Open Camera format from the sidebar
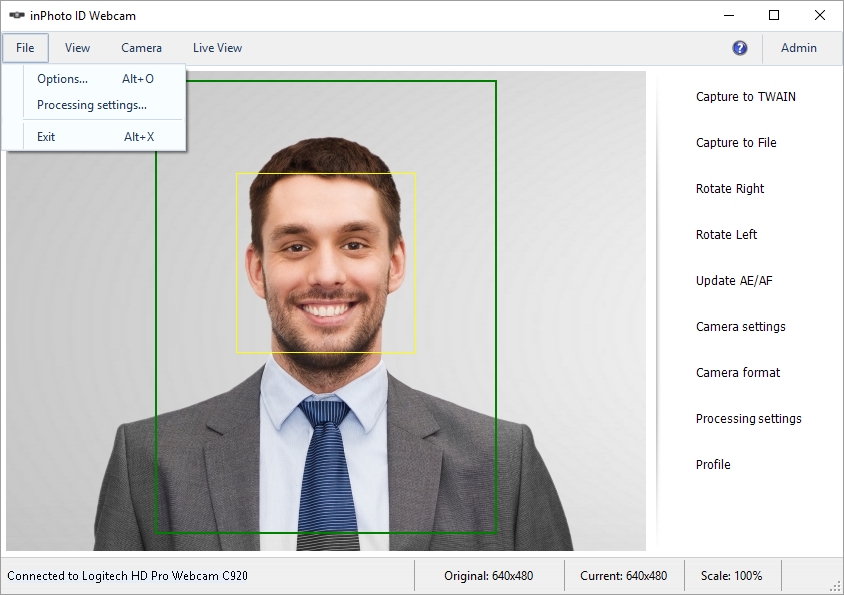Image resolution: width=844 pixels, height=595 pixels. pos(736,373)
